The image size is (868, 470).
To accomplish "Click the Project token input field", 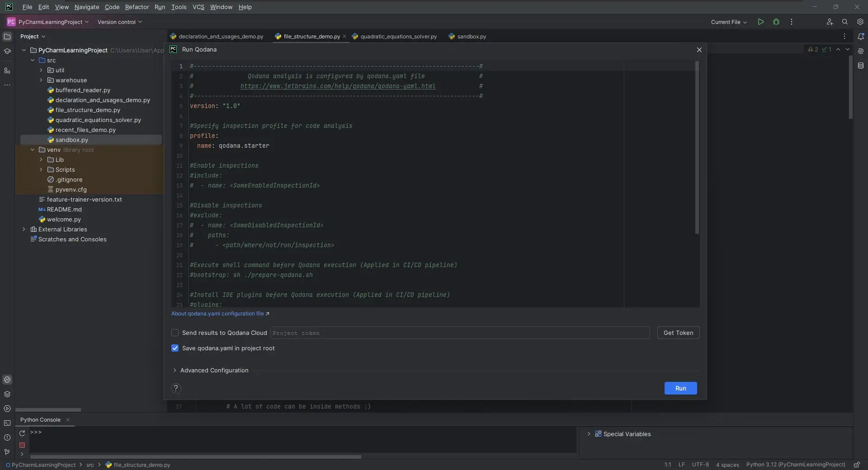I will (x=459, y=333).
